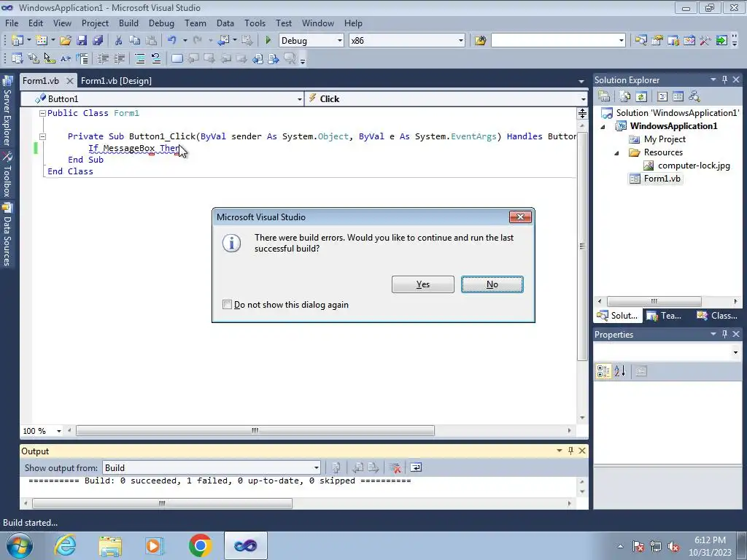Open the 'Show output from' Build dropdown

317,467
